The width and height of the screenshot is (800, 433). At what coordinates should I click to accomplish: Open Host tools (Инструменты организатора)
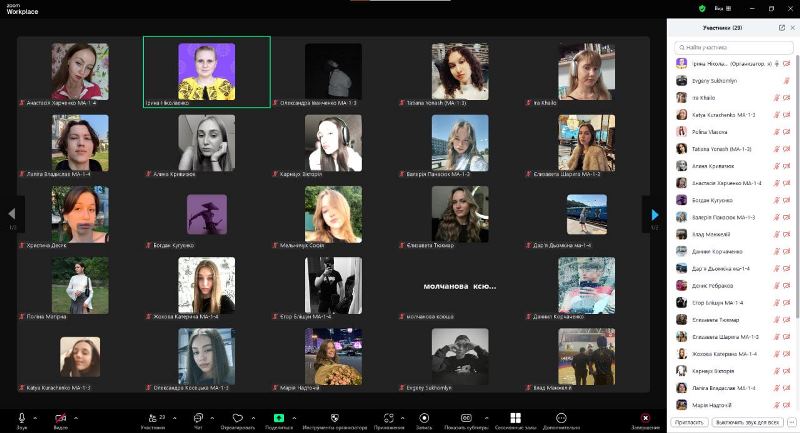[335, 418]
